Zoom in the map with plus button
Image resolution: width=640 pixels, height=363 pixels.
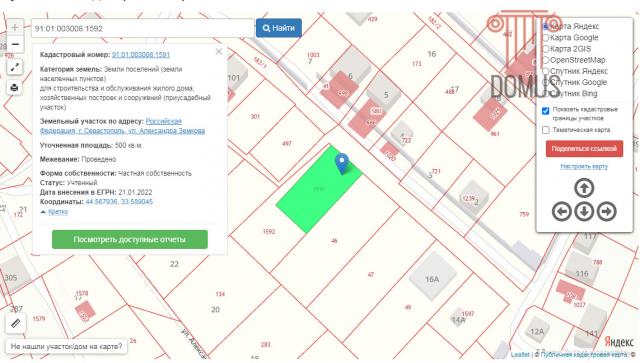tap(15, 27)
